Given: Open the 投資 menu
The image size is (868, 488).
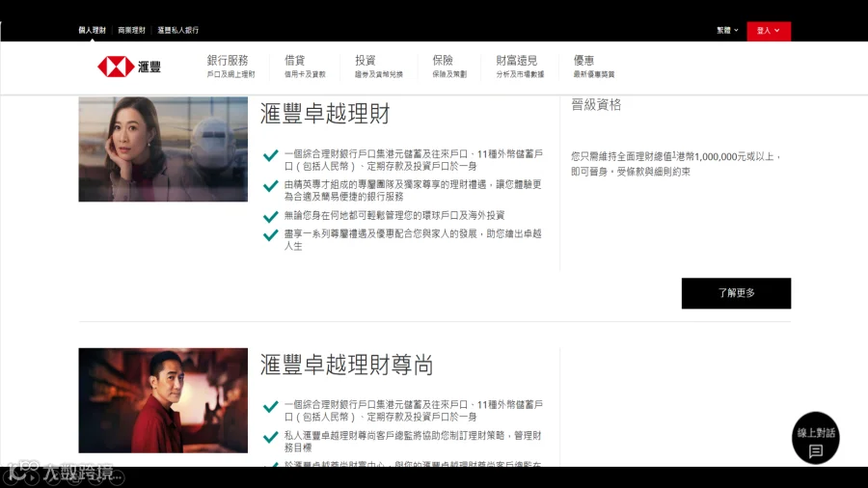Looking at the screenshot, I should (x=379, y=66).
